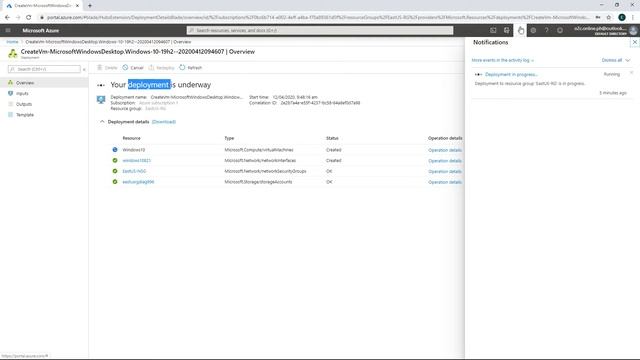Focus the search resources, services and docs box
The image size is (640, 360).
coord(320,30)
